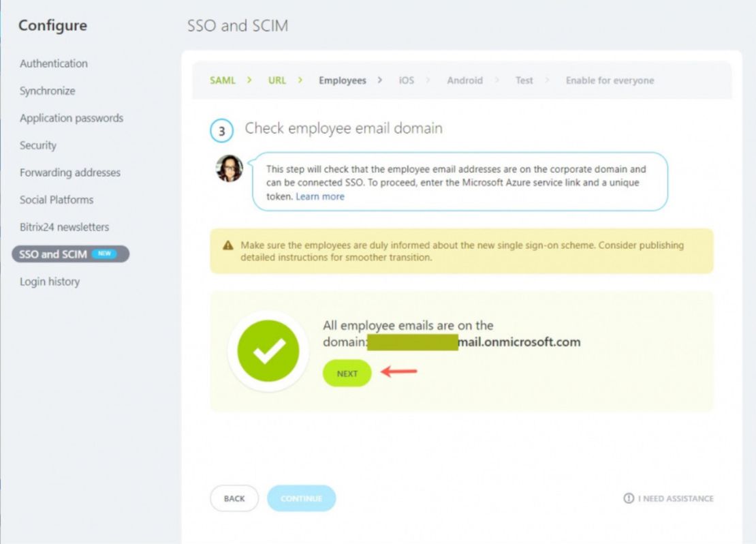Click the green success checkmark icon
The image size is (756, 544).
(268, 351)
